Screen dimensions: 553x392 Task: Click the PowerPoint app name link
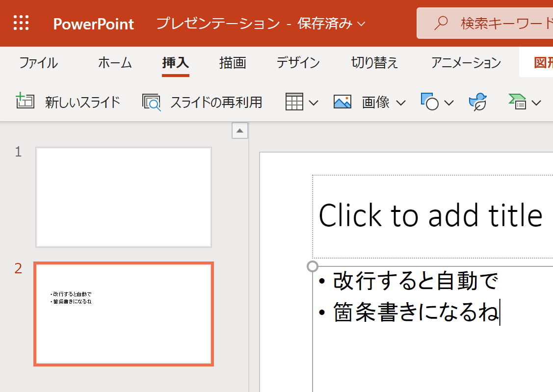point(93,24)
